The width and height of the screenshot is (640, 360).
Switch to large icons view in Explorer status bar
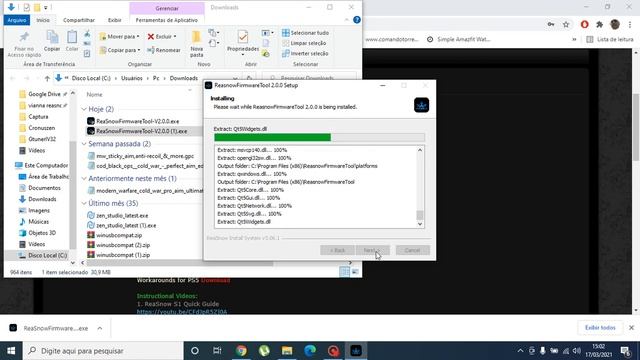click(x=356, y=272)
